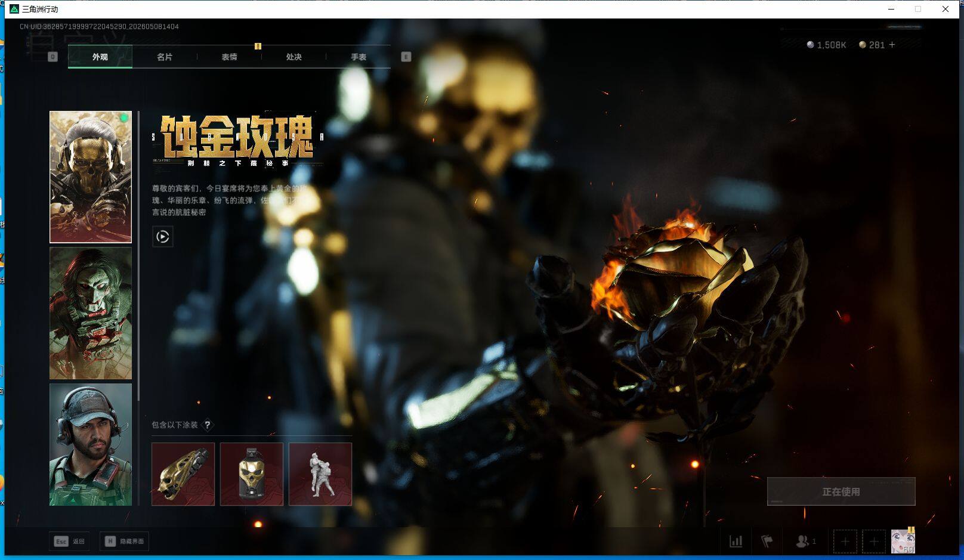Switch to the 表情 tab
The height and width of the screenshot is (560, 964).
229,57
